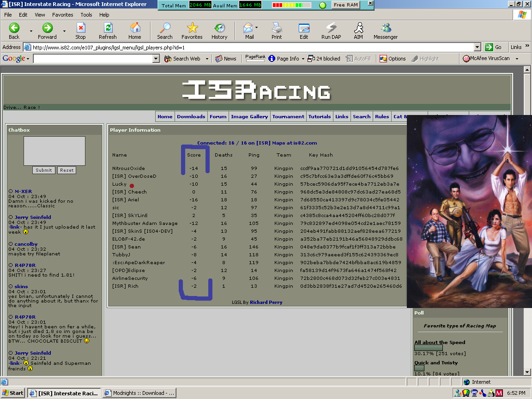This screenshot has width=532, height=399.
Task: Open the Address bar URL dropdown
Action: coord(478,47)
